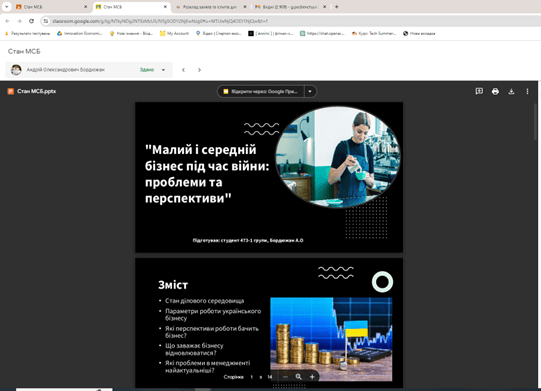Click the browser address bar
This screenshot has height=391, width=541.
tap(293, 21)
